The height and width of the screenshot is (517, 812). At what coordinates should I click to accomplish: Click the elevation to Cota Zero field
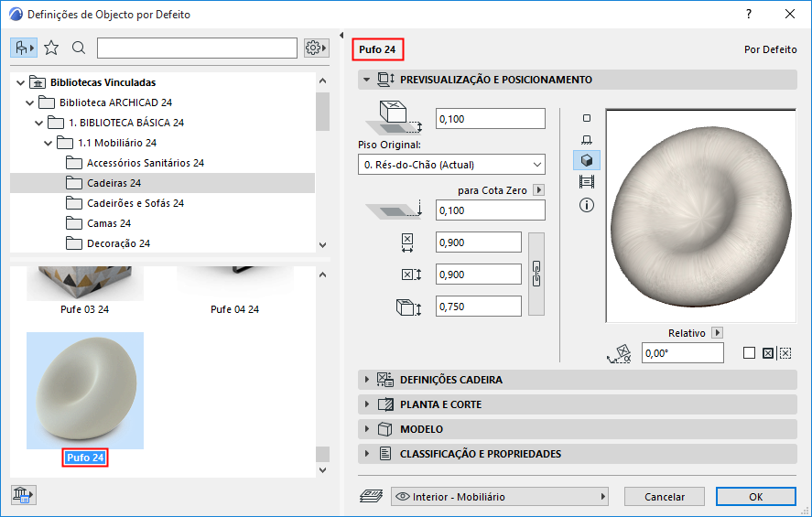click(x=491, y=210)
